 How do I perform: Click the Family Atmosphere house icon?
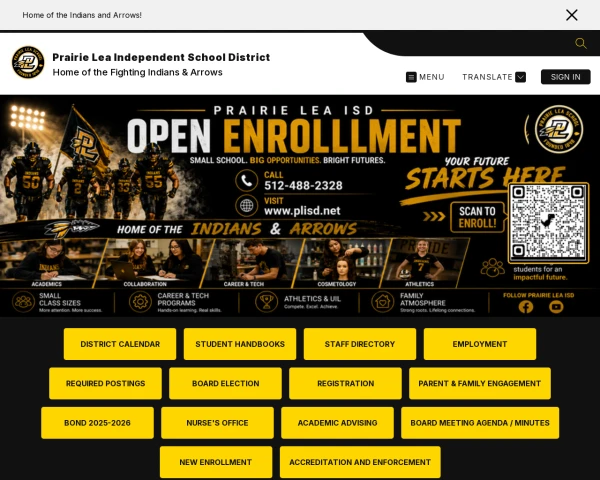coord(382,302)
